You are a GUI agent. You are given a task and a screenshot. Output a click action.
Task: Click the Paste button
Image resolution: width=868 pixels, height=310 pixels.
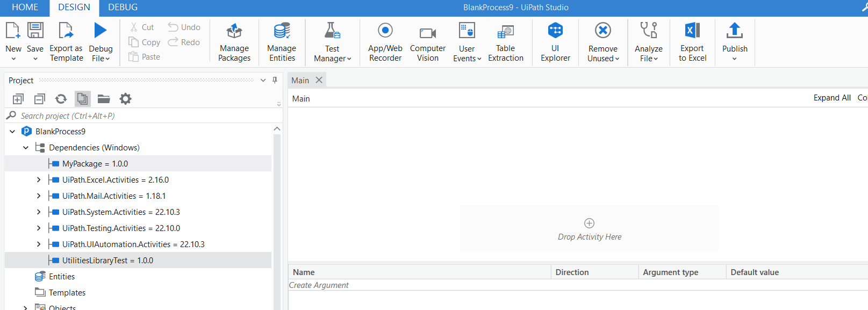pyautogui.click(x=145, y=56)
